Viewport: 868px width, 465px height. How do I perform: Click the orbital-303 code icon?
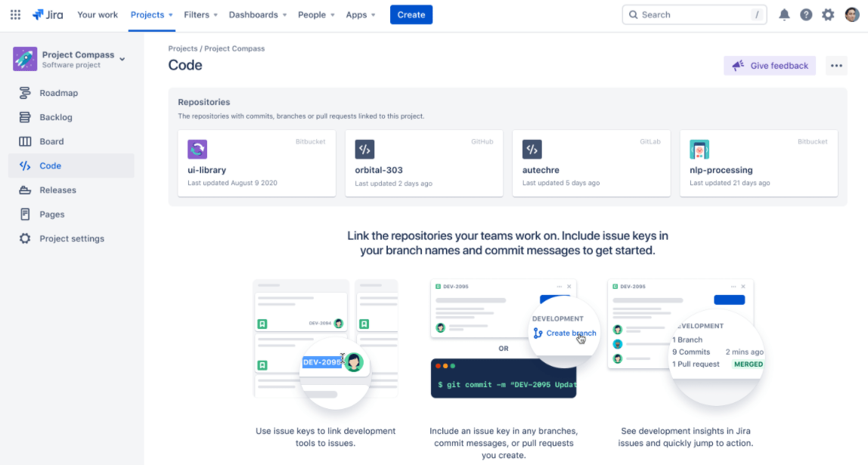[x=364, y=150]
